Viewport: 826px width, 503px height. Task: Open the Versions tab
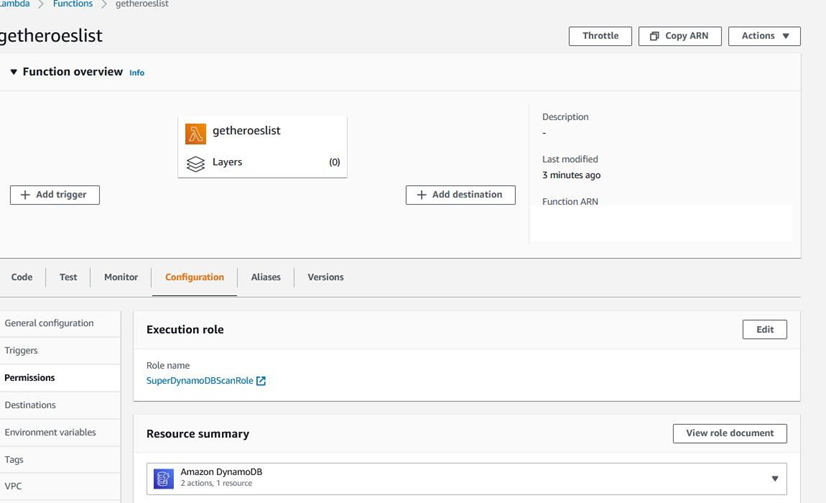326,277
